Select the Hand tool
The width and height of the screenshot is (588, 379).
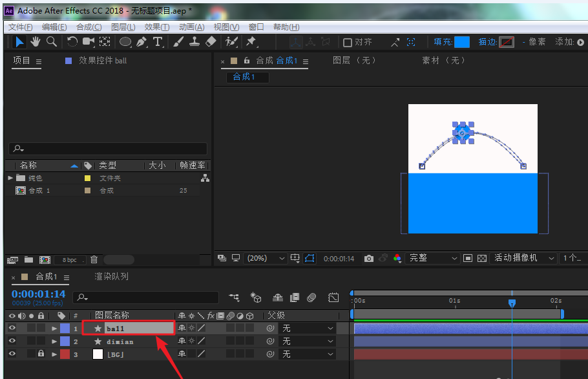pos(36,41)
